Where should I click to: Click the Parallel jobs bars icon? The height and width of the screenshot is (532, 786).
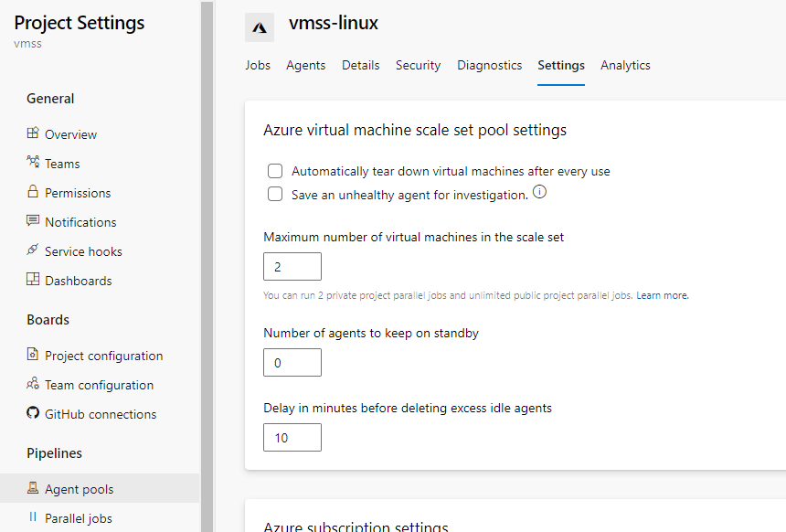coord(33,516)
